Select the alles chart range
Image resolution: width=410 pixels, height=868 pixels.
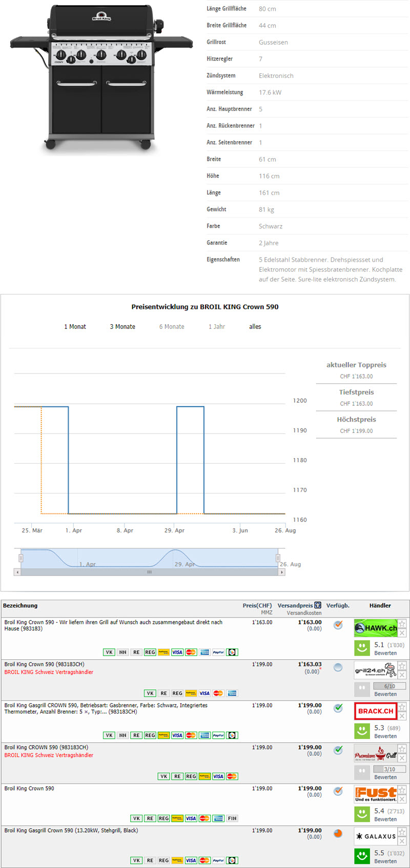click(255, 327)
